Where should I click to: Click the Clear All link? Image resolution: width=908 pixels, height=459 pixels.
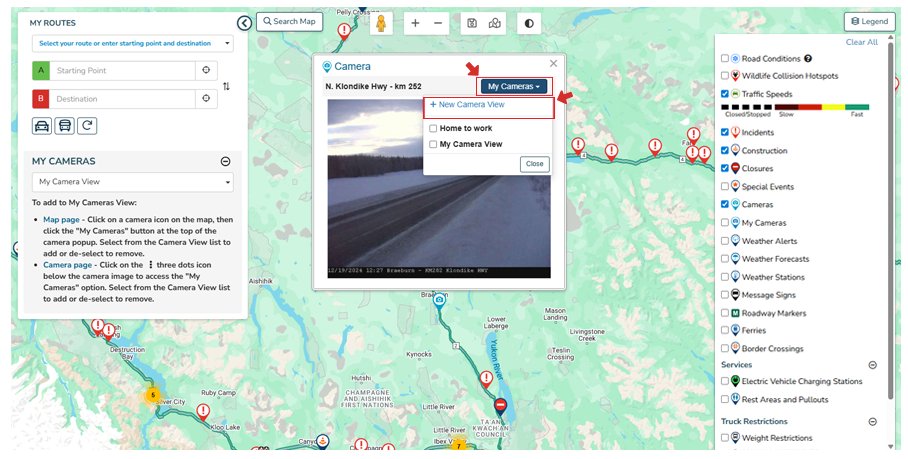(x=861, y=43)
